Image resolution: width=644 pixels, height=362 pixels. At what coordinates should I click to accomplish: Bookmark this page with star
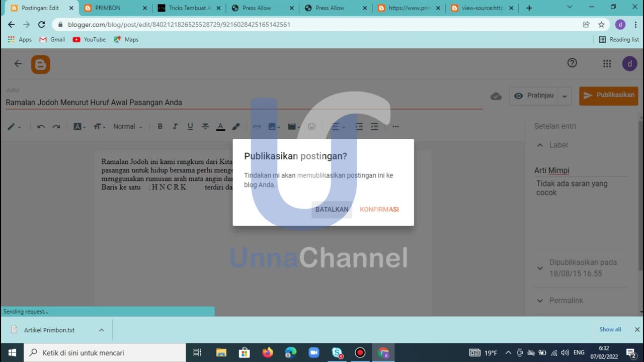(601, 25)
